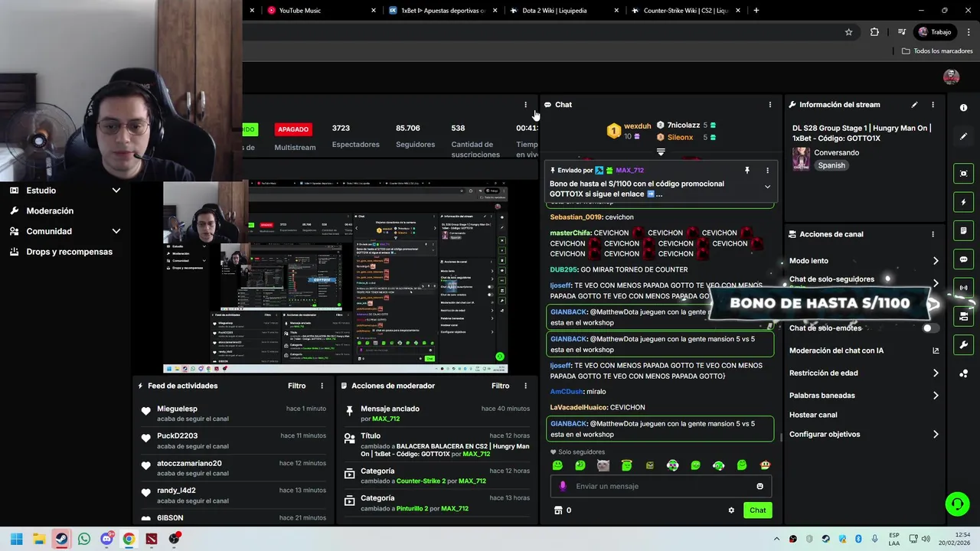The width and height of the screenshot is (980, 551).
Task: Click Spanish language tag
Action: (831, 165)
